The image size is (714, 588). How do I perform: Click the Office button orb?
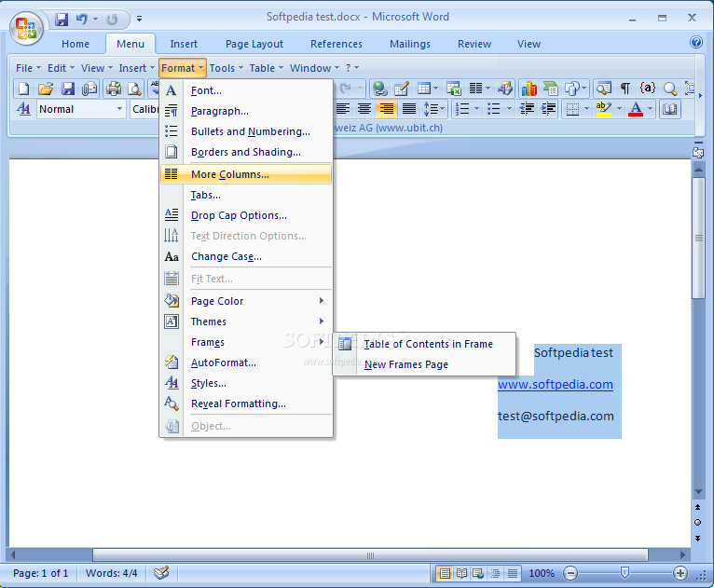tap(26, 28)
